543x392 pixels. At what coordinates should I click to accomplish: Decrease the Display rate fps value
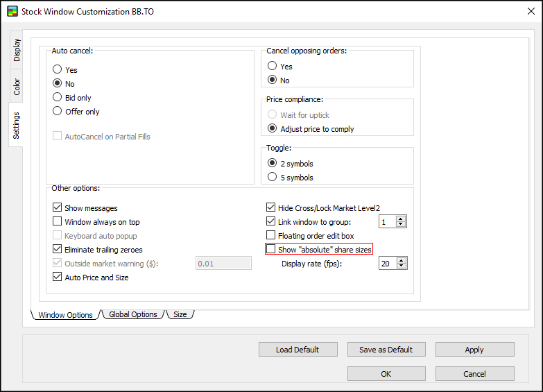pyautogui.click(x=402, y=266)
